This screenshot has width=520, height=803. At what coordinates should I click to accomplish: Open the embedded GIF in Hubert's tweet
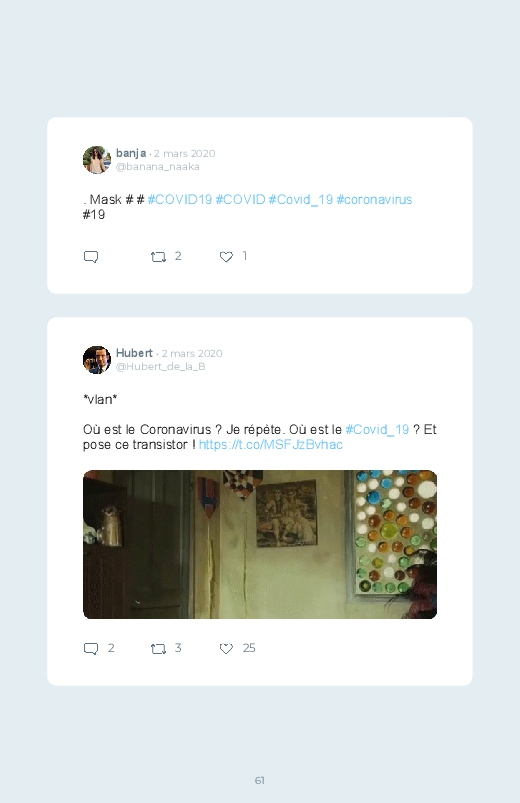260,544
